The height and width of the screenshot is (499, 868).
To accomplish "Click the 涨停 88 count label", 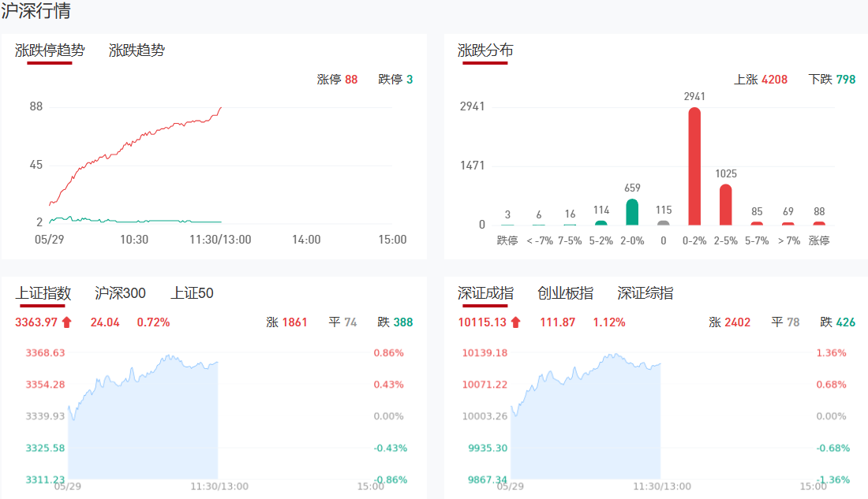I will [337, 80].
